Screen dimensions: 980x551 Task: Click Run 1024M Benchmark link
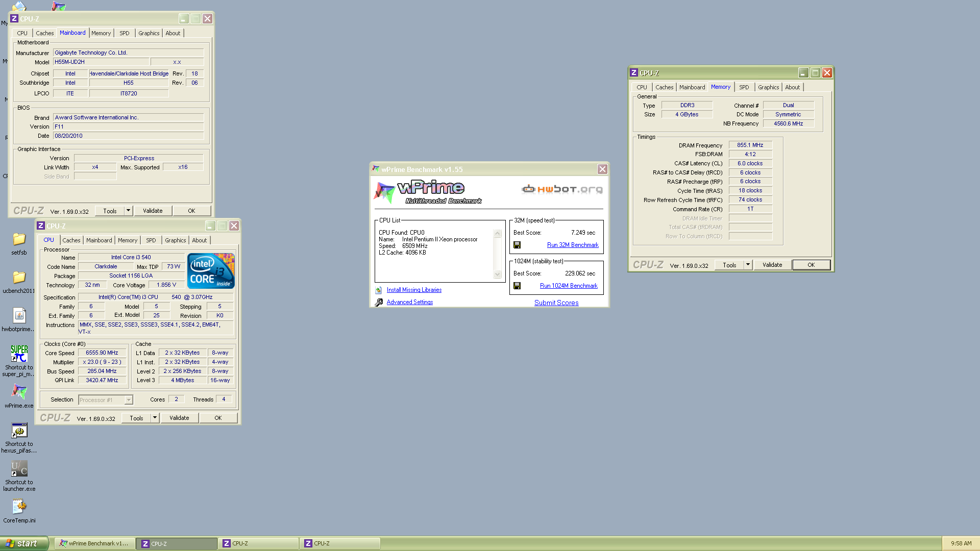coord(569,286)
